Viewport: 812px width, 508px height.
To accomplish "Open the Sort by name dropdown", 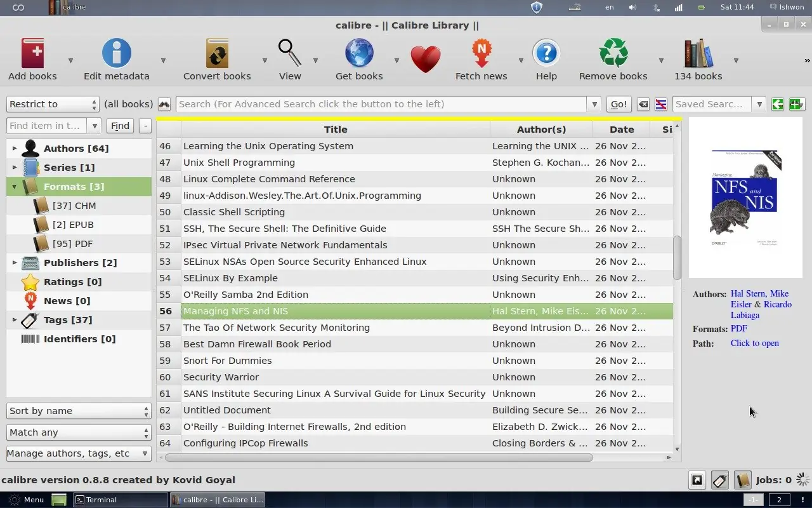I will tap(79, 411).
